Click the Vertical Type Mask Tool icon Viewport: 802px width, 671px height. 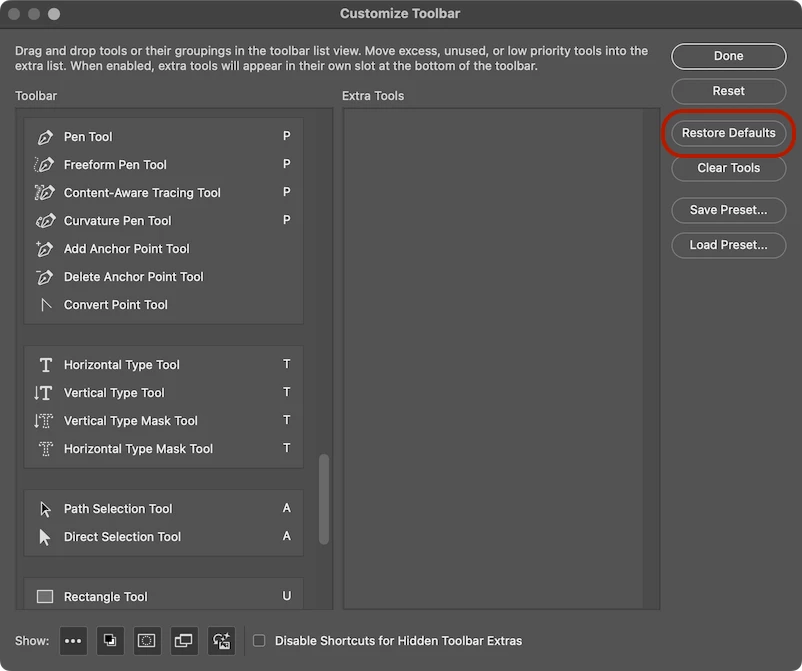point(43,421)
